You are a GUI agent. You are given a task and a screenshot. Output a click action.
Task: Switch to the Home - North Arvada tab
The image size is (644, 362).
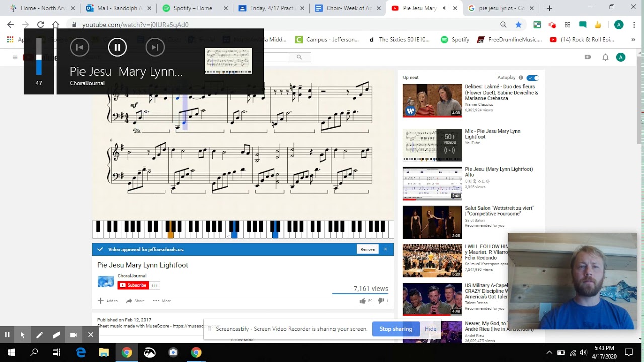tap(42, 8)
